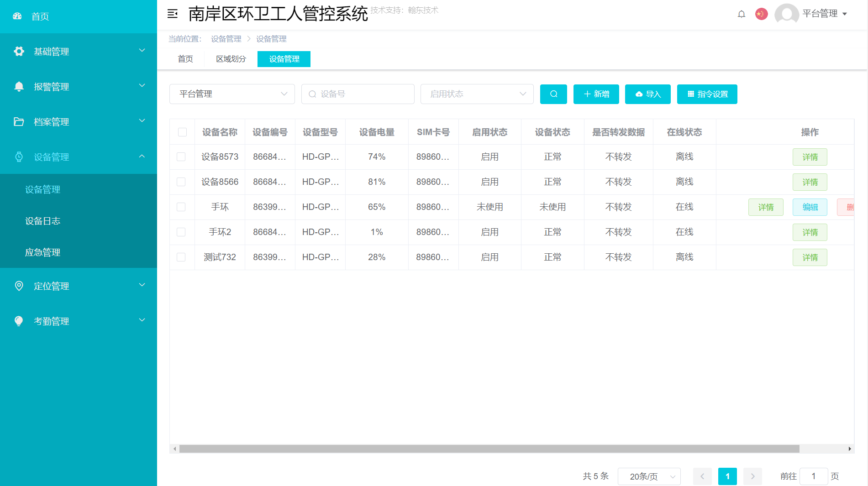Focus the 设备号 search input
868x486 pixels.
click(358, 94)
